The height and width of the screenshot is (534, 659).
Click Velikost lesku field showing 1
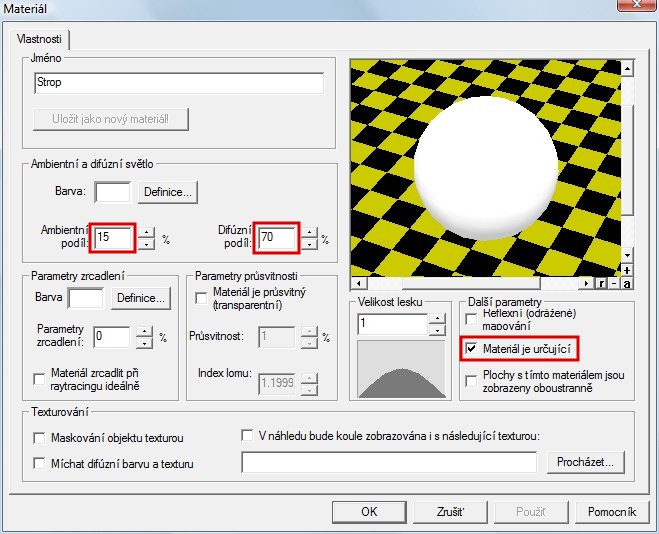click(x=393, y=324)
